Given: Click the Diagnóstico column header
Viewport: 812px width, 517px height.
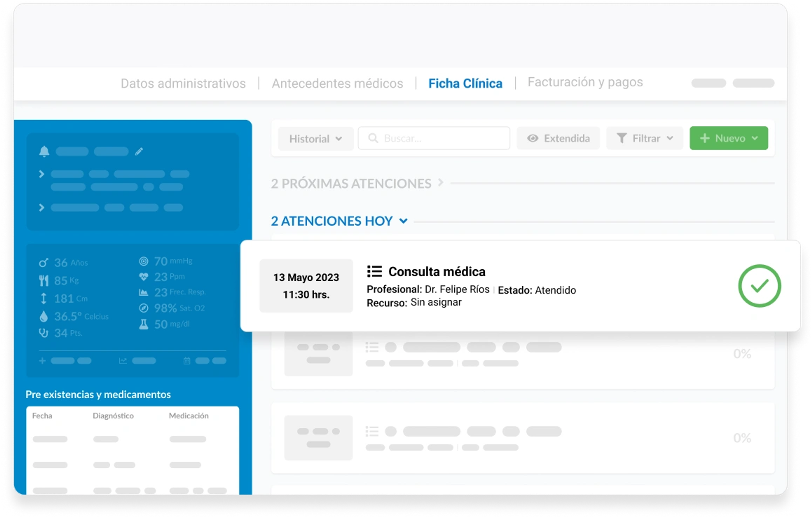Looking at the screenshot, I should pos(113,416).
